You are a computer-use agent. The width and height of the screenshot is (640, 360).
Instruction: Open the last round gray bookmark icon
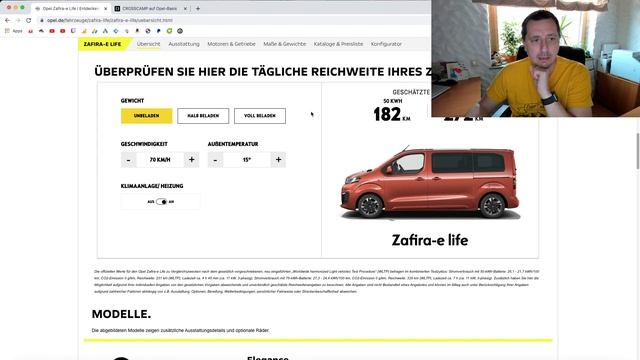pos(180,31)
